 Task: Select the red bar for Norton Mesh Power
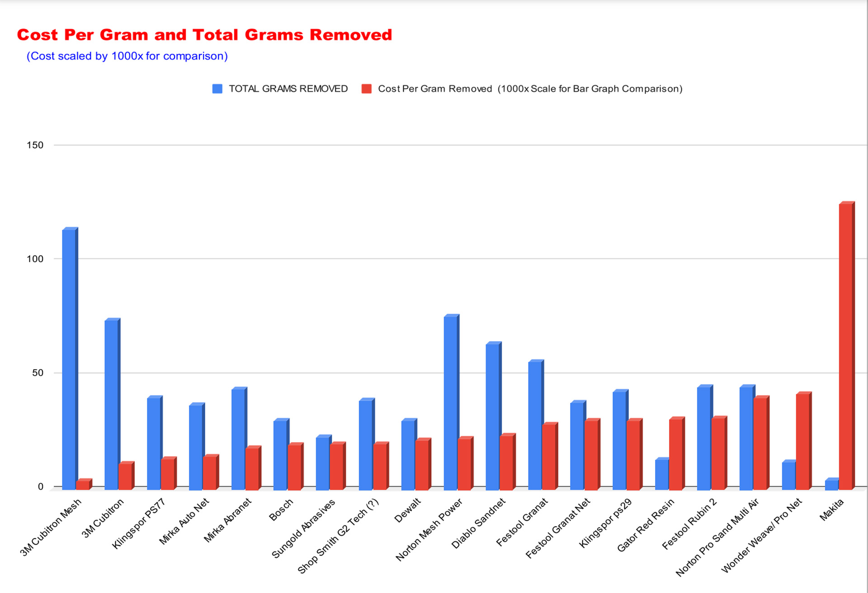(x=466, y=463)
